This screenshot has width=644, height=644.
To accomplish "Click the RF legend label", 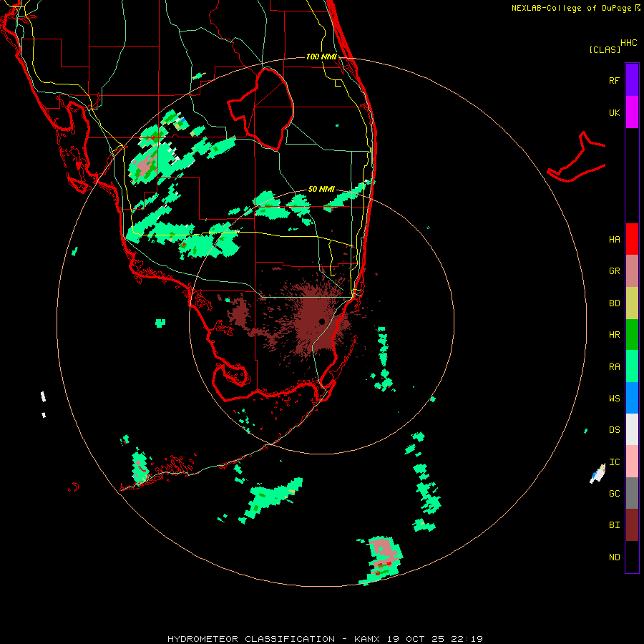I will (614, 80).
